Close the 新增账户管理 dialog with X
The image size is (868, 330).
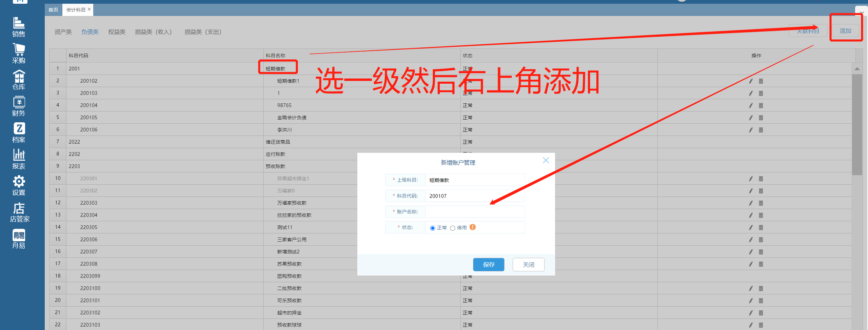pyautogui.click(x=546, y=160)
